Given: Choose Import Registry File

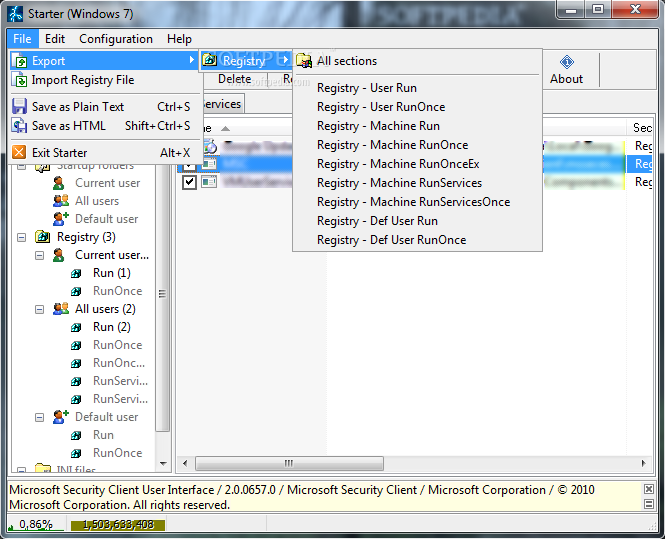Looking at the screenshot, I should click(x=104, y=80).
